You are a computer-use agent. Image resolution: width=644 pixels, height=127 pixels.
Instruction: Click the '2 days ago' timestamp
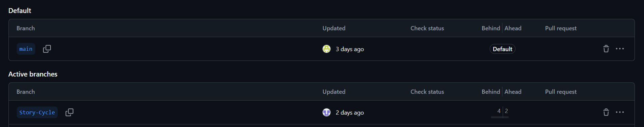point(350,113)
